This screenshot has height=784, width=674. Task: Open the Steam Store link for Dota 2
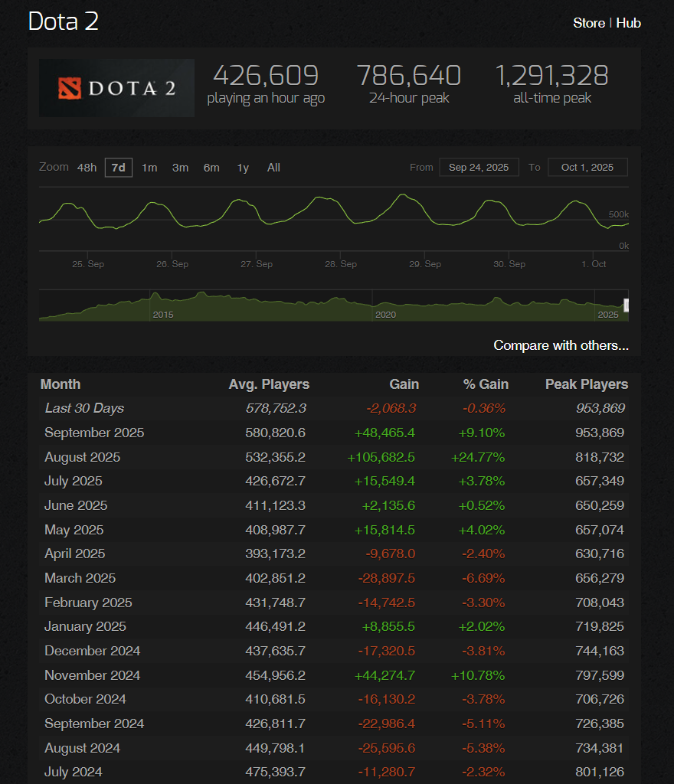click(588, 23)
